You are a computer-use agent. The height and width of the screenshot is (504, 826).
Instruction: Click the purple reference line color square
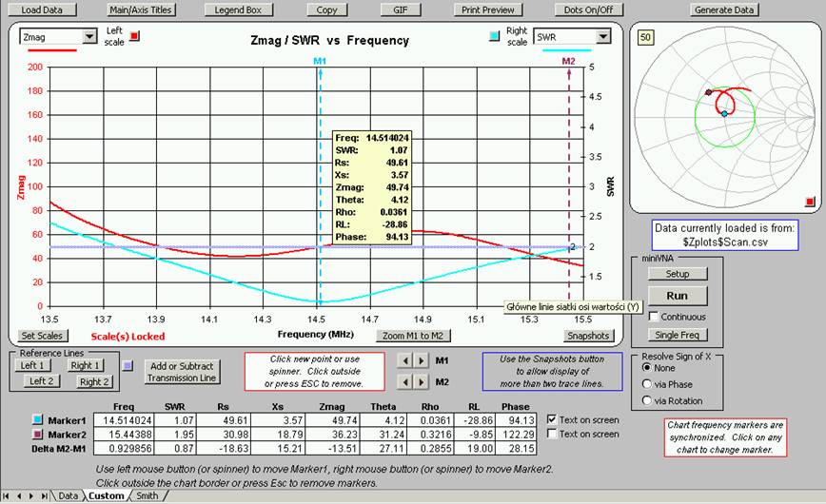click(x=127, y=365)
